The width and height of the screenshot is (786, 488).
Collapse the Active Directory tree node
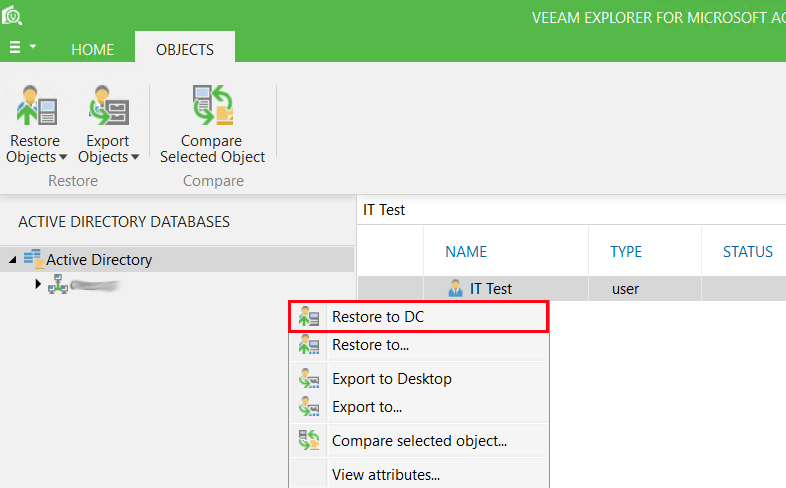click(13, 260)
